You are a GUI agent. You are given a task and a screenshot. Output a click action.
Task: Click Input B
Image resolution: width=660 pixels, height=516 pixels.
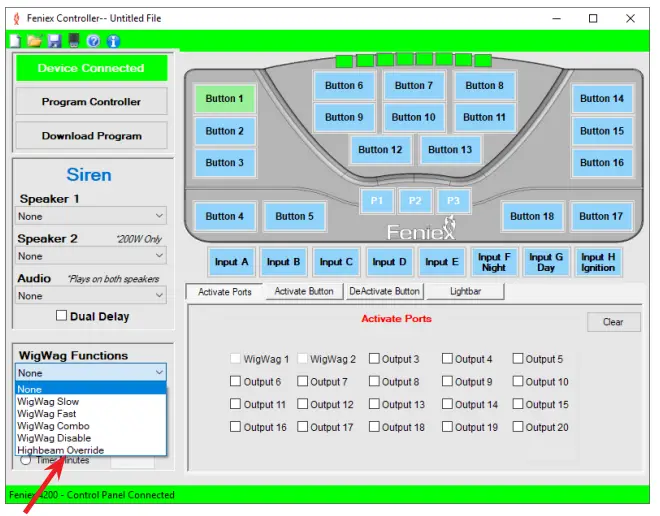point(283,262)
